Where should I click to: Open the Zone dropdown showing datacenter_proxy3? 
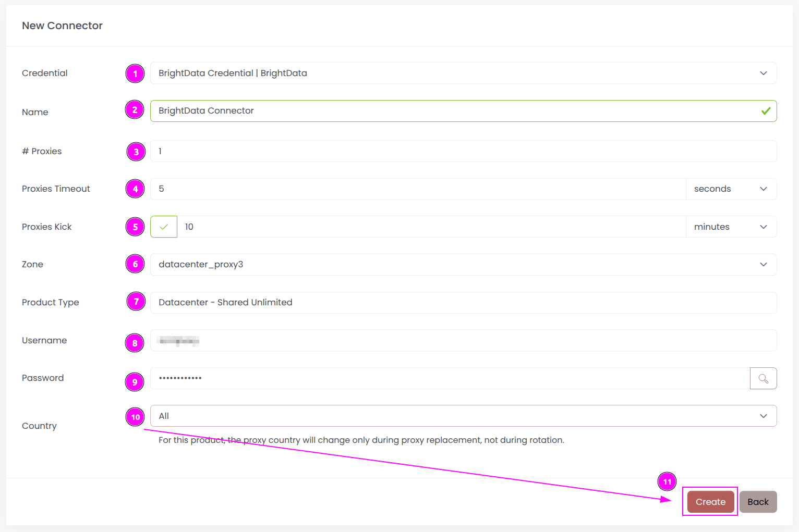pos(463,265)
